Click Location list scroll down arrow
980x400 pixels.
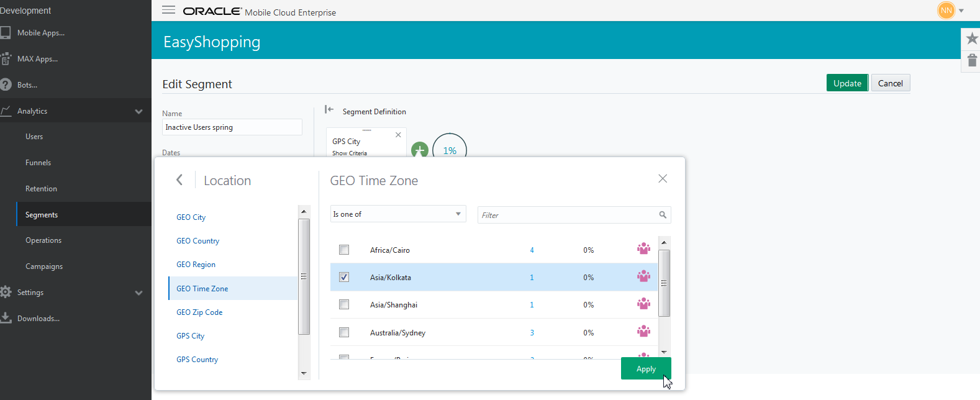[x=304, y=373]
